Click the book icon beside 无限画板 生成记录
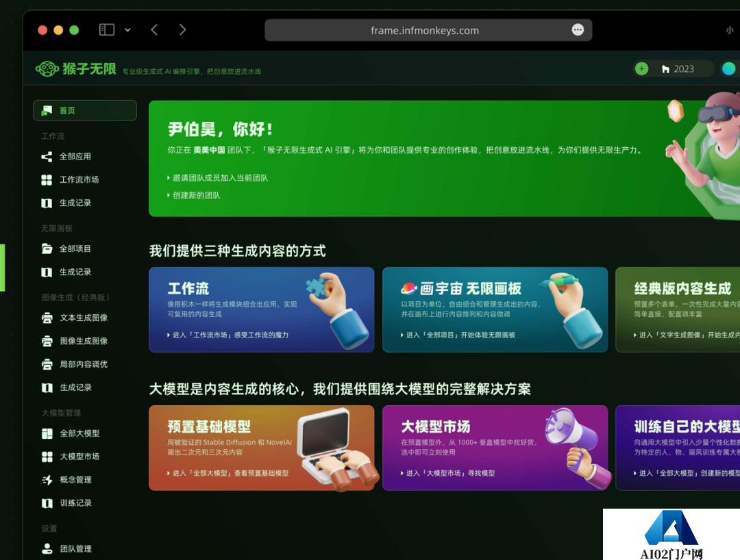This screenshot has height=560, width=740. [47, 272]
